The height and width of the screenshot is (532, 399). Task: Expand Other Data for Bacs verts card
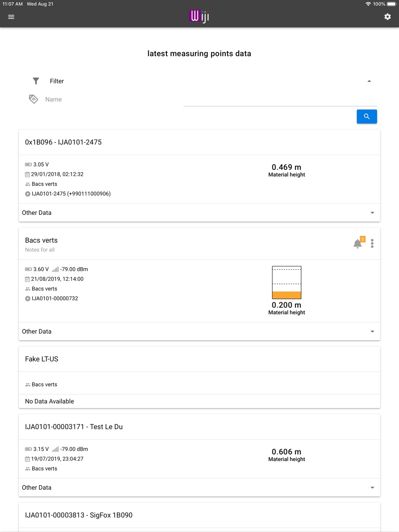[199, 332]
